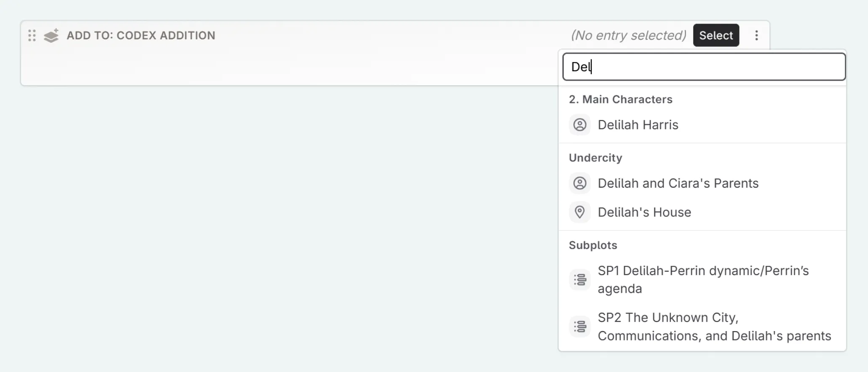
Task: Click the "ADD TO: CODEX ADDITION" title
Action: coord(141,35)
